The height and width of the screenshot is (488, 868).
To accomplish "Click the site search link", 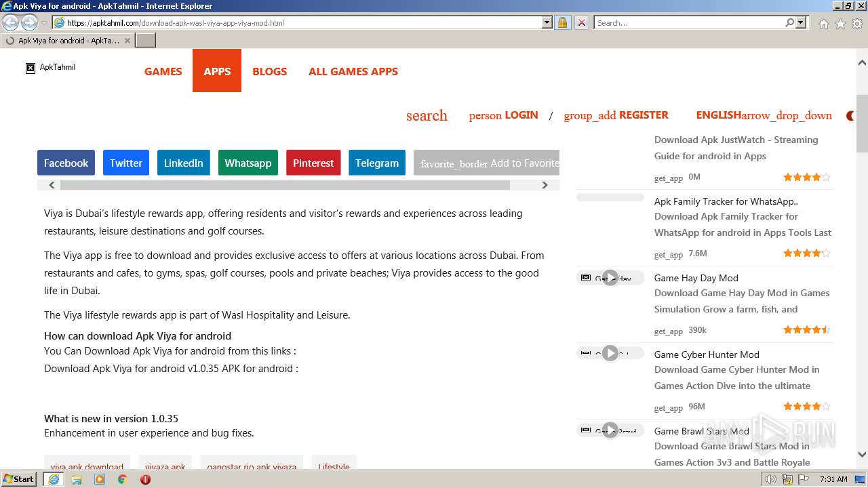I will (x=427, y=115).
